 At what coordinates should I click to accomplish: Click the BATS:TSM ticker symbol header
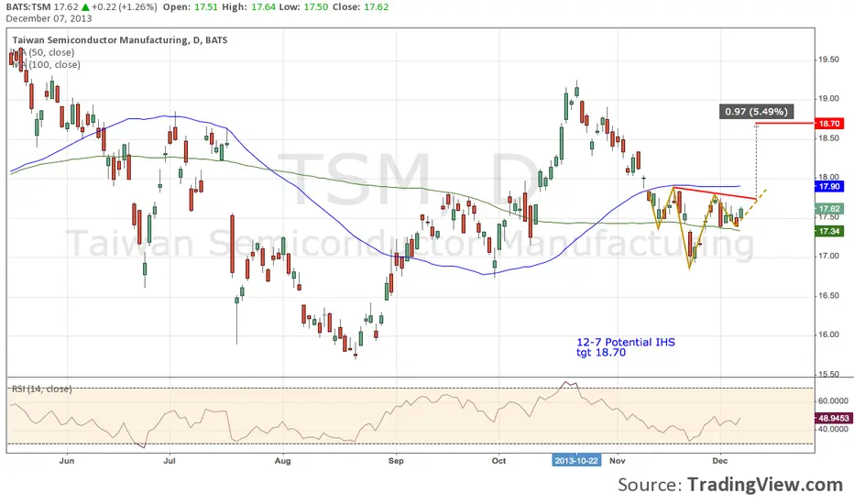(x=28, y=7)
